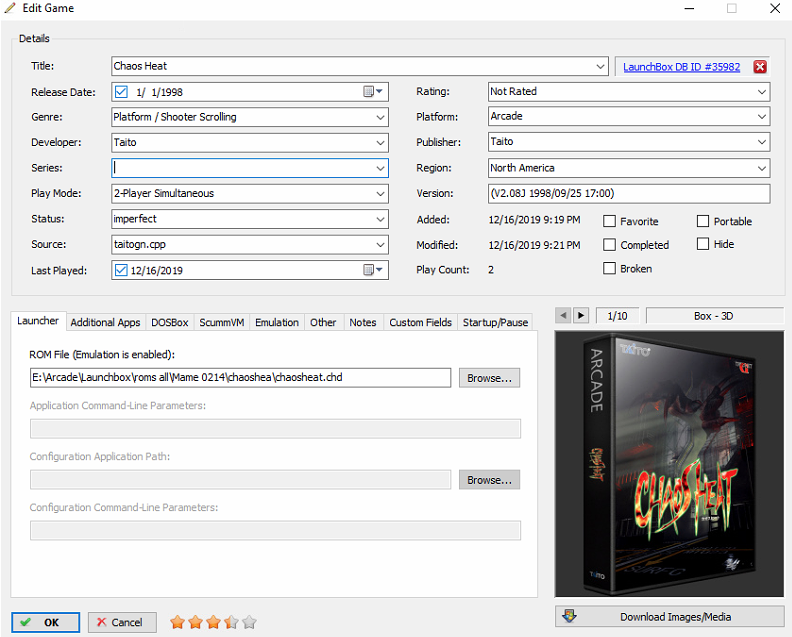This screenshot has height=637, width=792.
Task: Expand the Play Mode dropdown
Action: 380,193
